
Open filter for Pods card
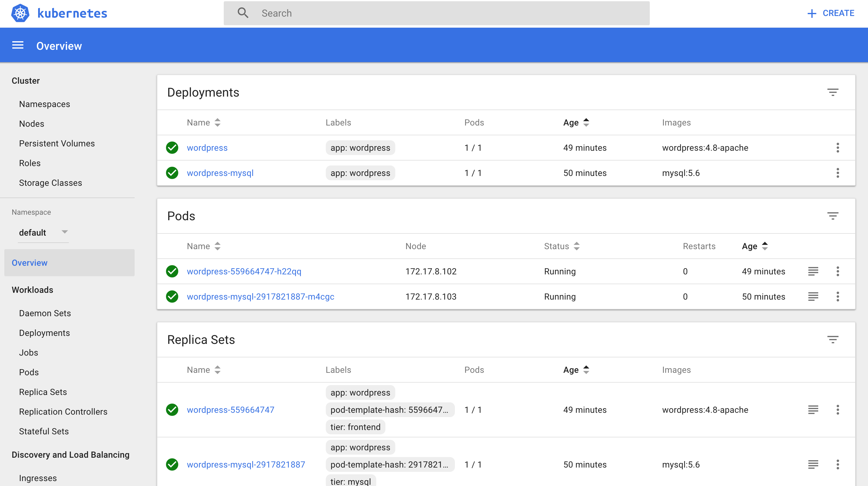833,216
